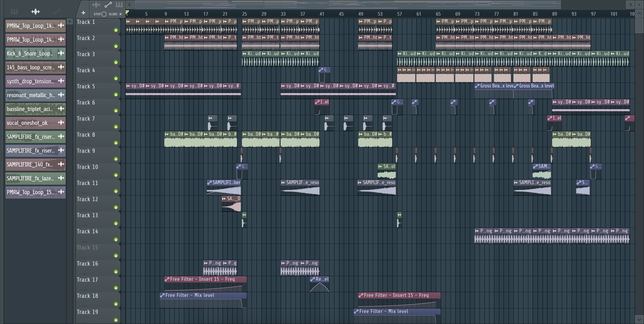This screenshot has height=324, width=644.
Task: Mute Track 18 with its green light
Action: point(116,304)
